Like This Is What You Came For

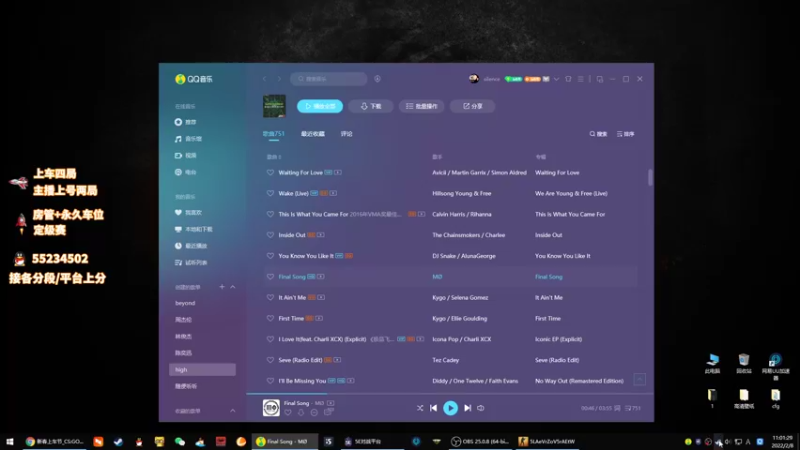click(270, 214)
